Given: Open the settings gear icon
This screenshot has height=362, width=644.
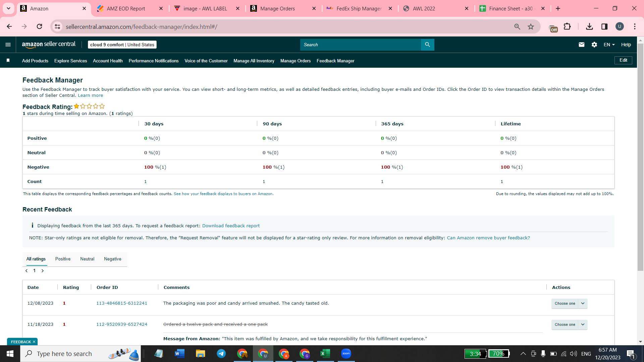Looking at the screenshot, I should 594,45.
